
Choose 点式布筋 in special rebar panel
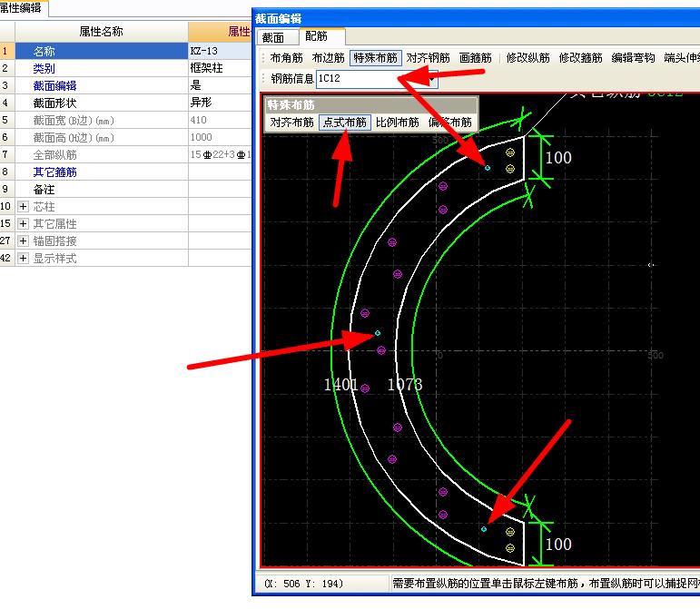(345, 123)
